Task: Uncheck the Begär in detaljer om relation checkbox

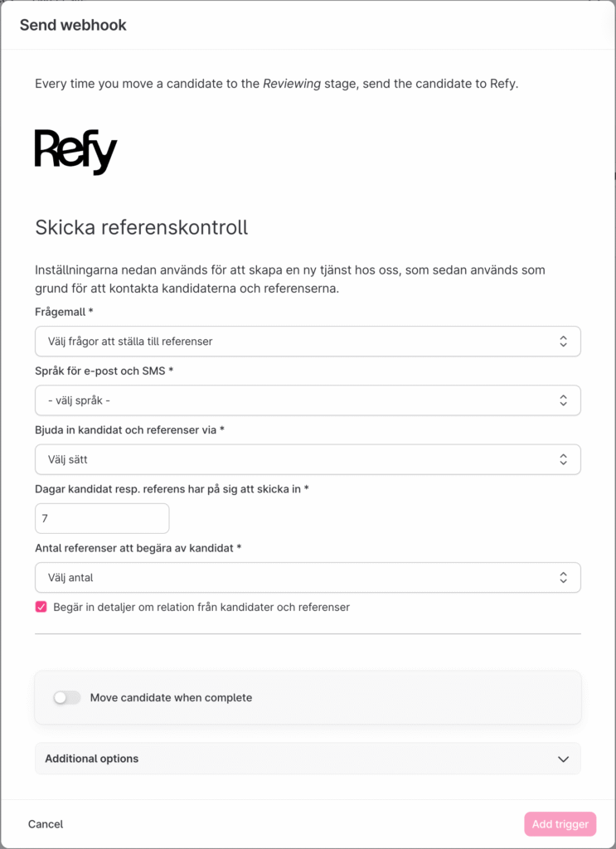Action: tap(41, 607)
